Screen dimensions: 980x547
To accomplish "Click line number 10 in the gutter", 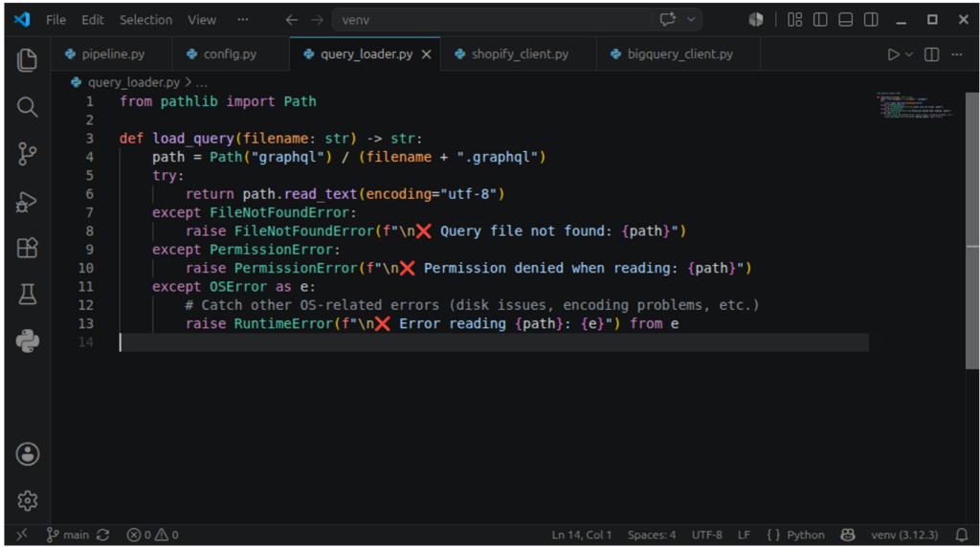I will (x=86, y=269).
